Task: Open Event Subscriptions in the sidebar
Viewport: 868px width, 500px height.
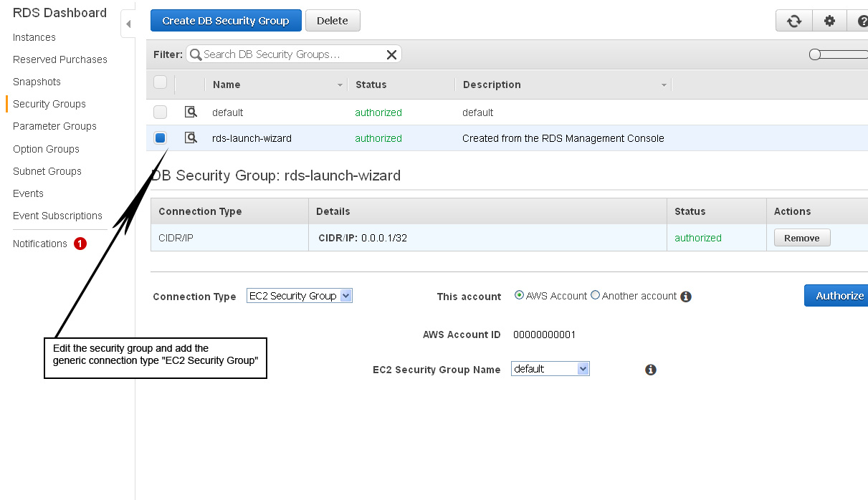Action: pyautogui.click(x=57, y=216)
